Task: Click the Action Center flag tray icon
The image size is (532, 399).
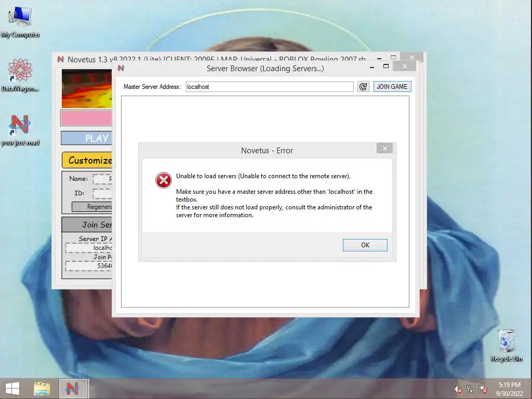Action: (483, 389)
